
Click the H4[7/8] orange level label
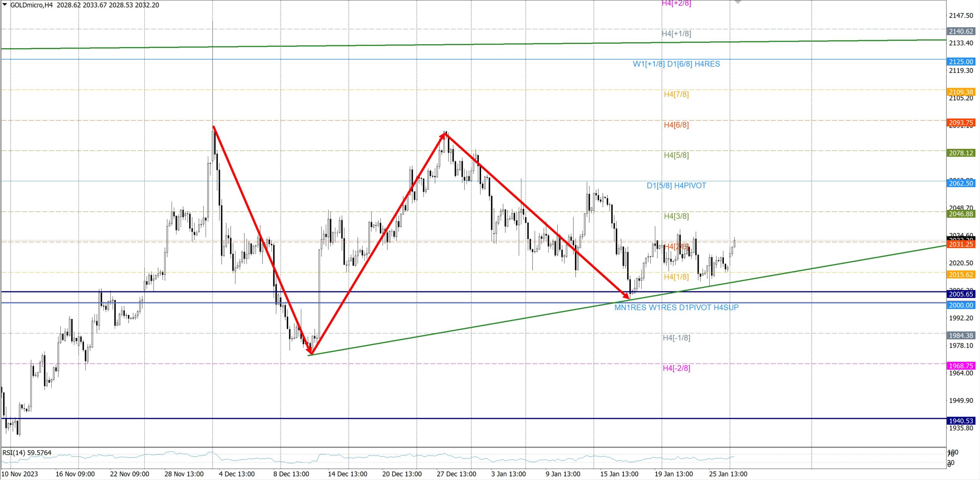tap(676, 94)
